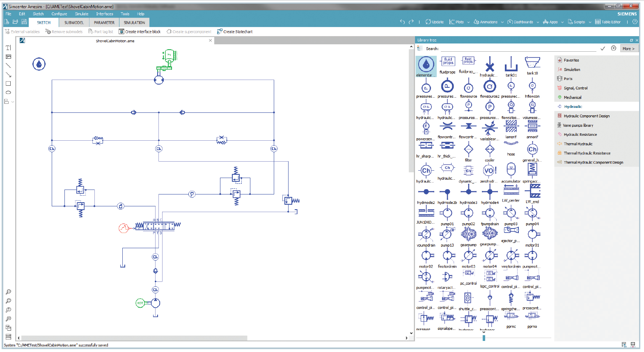The image size is (644, 352).
Task: Open the Apps dropdown arrow
Action: [562, 22]
